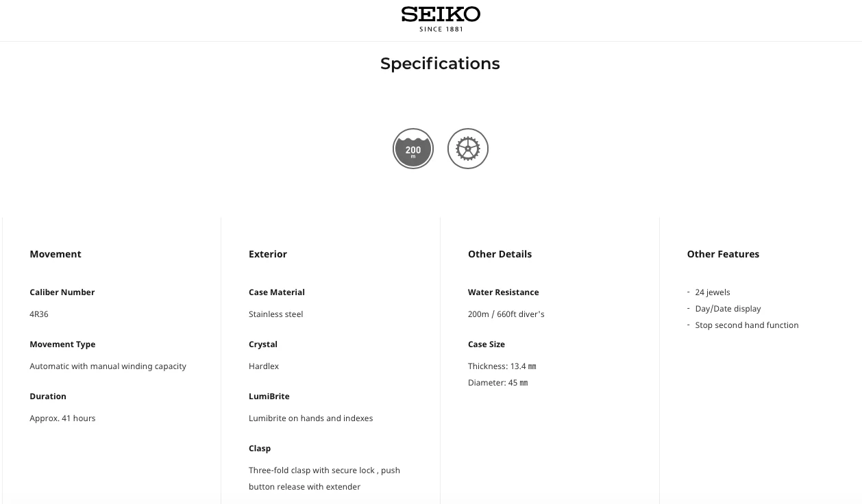
Task: Click the Caliber Number label
Action: point(62,292)
